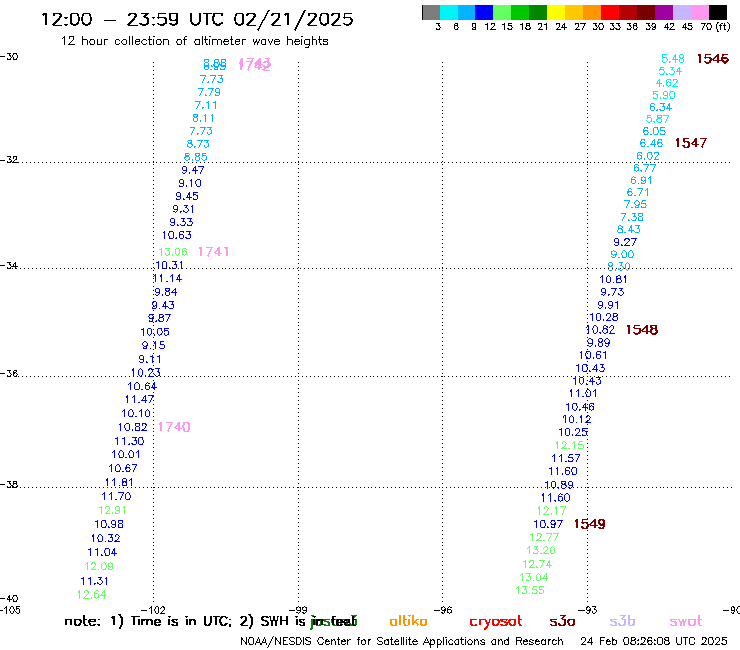Click the wave height value 7.11
Screen dimensions: 740x650
206,105
